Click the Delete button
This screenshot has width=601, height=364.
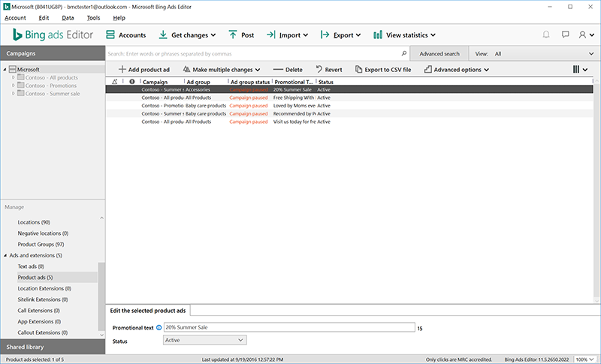coord(288,70)
